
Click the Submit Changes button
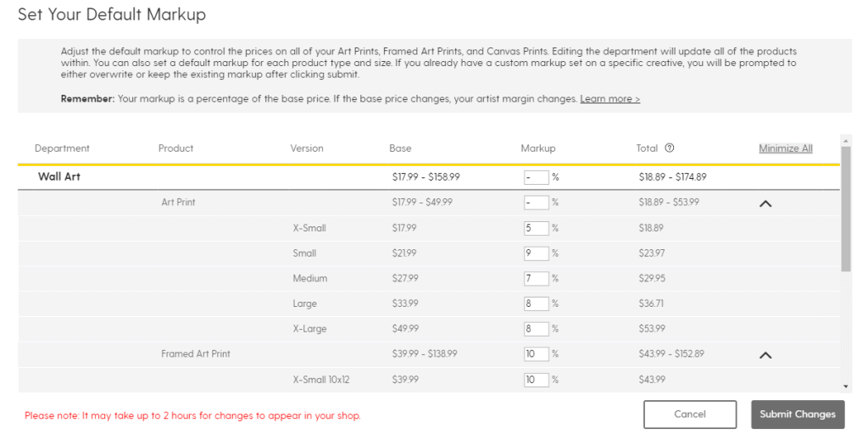[x=798, y=414]
